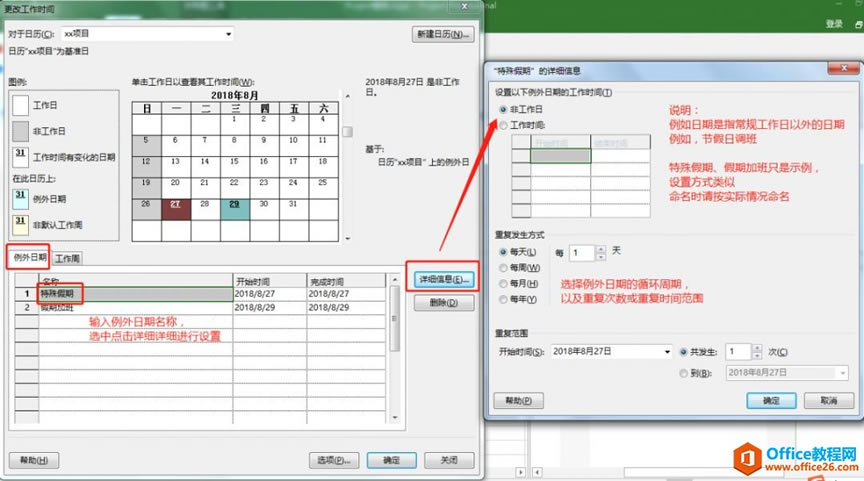Click the 名称 column header
The image size is (864, 481).
coord(136,280)
